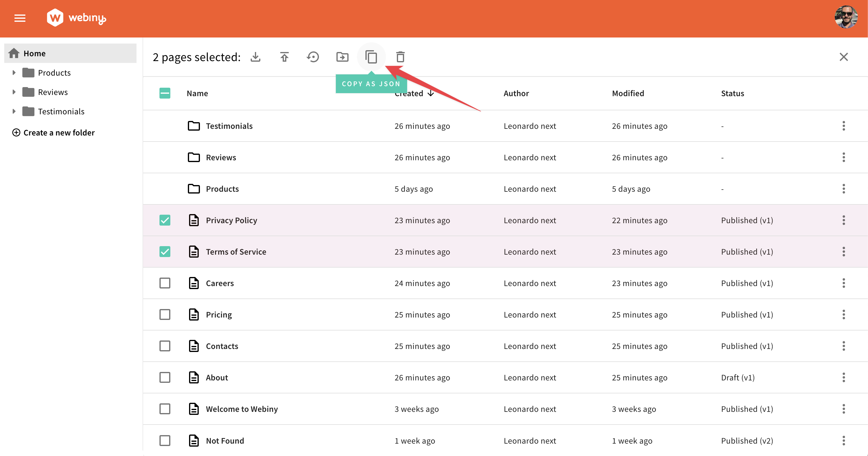Open options menu for Careers row
This screenshot has width=868, height=456.
tap(844, 283)
